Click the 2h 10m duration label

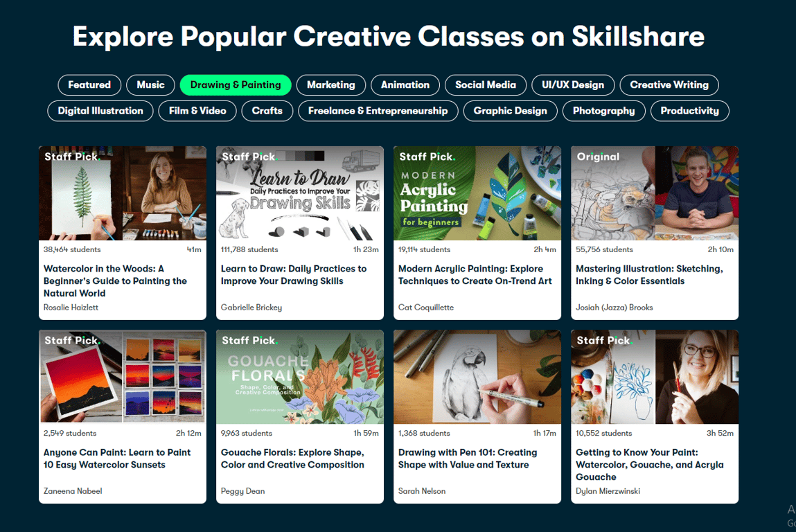[720, 249]
